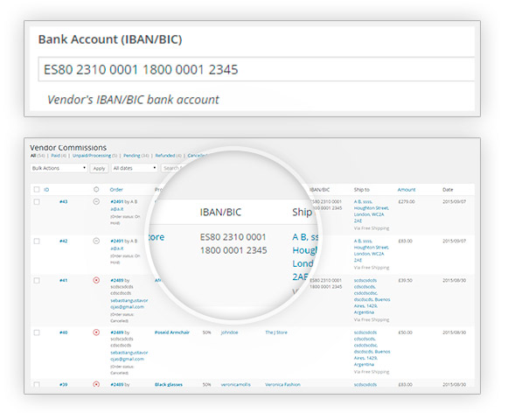Click the £279.00 amount in row #43
The width and height of the screenshot is (508, 420).
click(407, 202)
